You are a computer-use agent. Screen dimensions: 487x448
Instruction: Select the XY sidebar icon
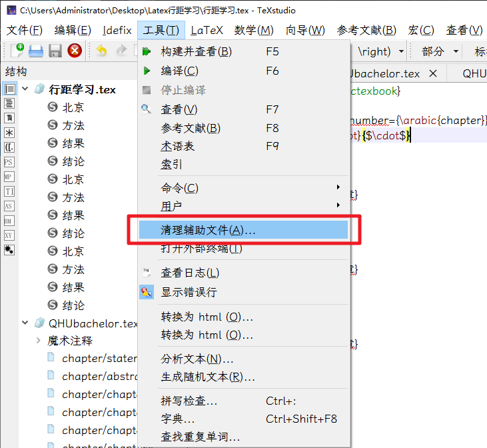click(9, 235)
